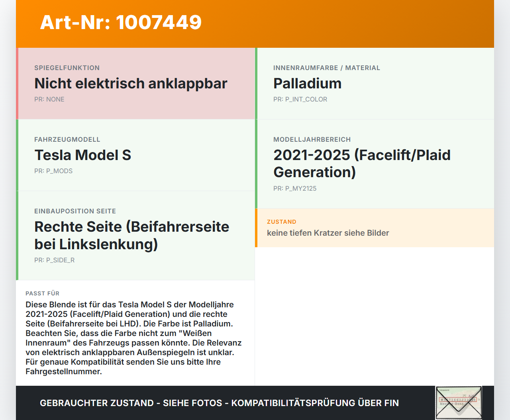510x420 pixels.
Task: Select the heading "Art-Nr: 1007449"
Action: (121, 22)
